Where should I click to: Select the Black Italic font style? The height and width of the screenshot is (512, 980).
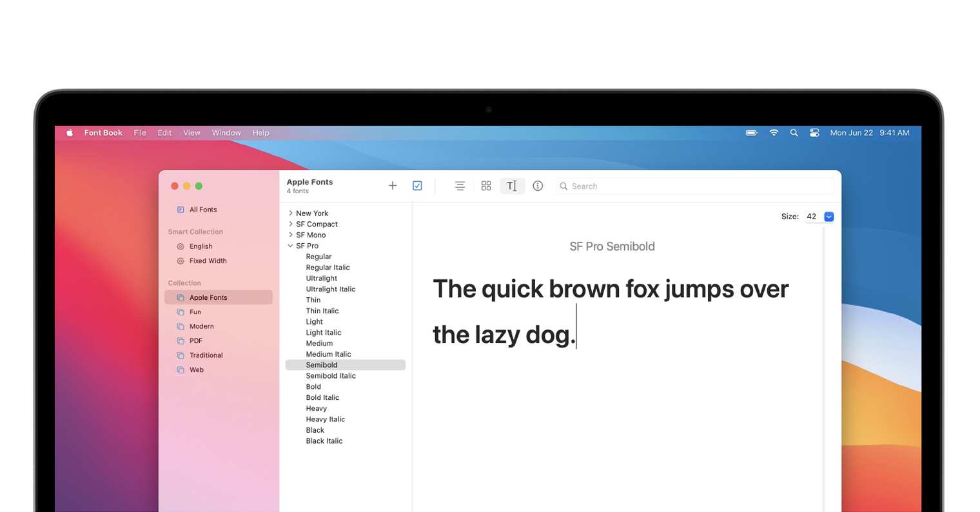coord(324,441)
